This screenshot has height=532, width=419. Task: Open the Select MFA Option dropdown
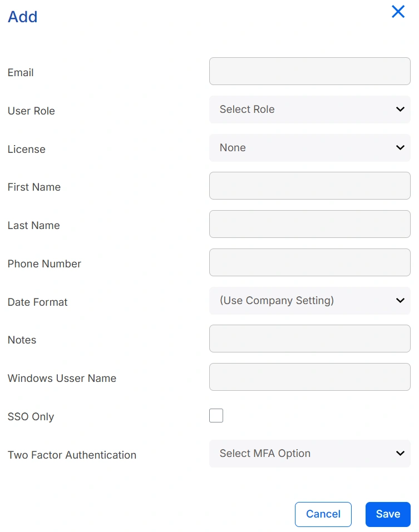(x=310, y=453)
